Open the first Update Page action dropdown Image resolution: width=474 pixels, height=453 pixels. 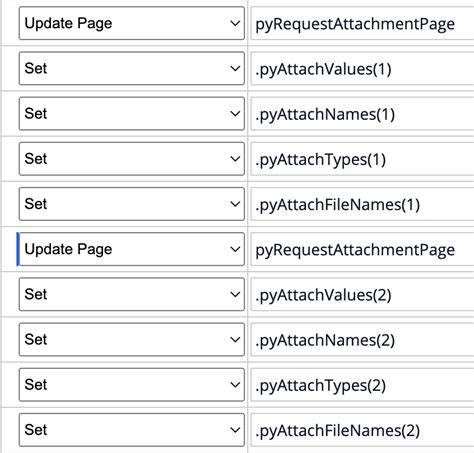pos(132,23)
